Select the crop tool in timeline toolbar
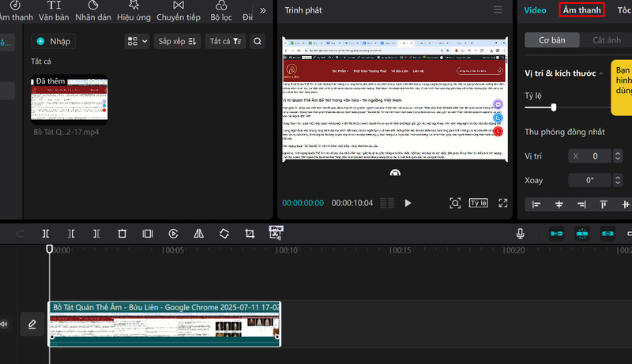Screen dimensions: 632x364 point(250,234)
